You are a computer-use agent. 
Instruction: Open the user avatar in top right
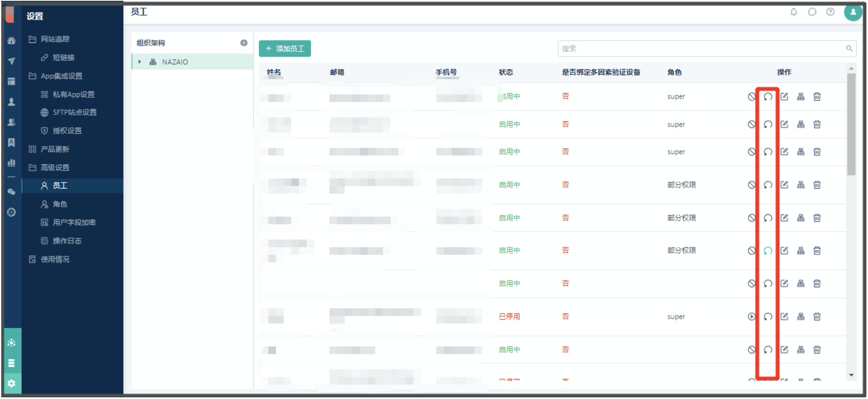click(x=853, y=12)
